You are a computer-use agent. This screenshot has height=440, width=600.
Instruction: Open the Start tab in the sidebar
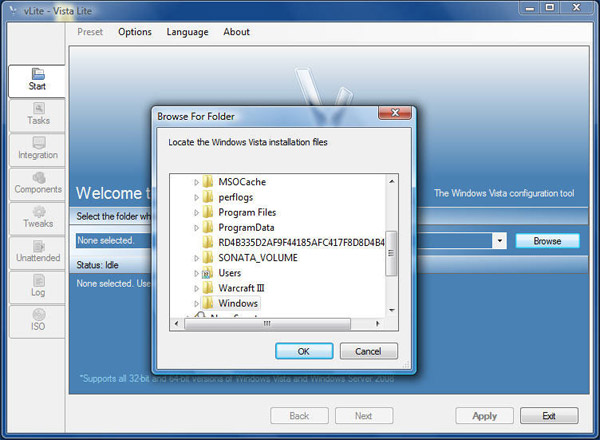(37, 80)
